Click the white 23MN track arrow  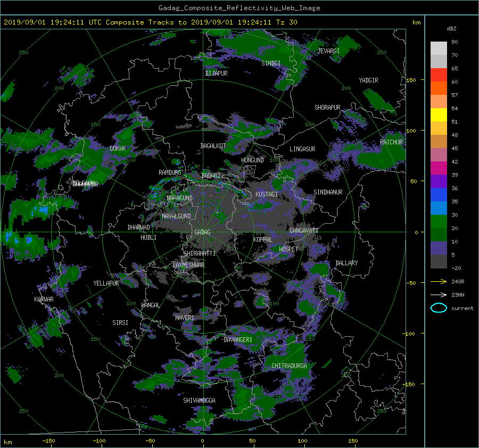click(439, 295)
